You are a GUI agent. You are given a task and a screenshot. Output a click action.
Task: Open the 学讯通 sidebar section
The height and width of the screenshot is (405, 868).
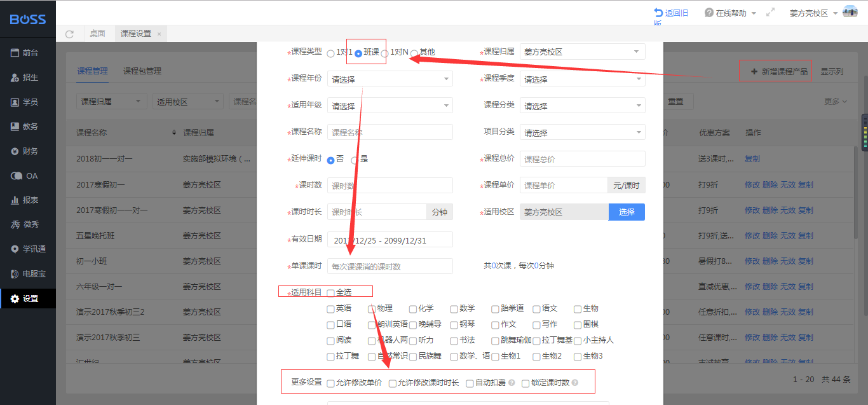click(x=28, y=249)
